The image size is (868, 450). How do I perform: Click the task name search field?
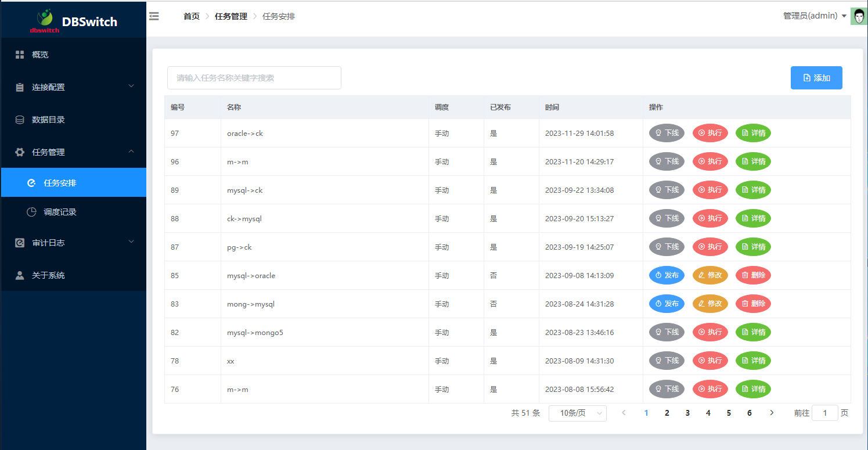(254, 78)
